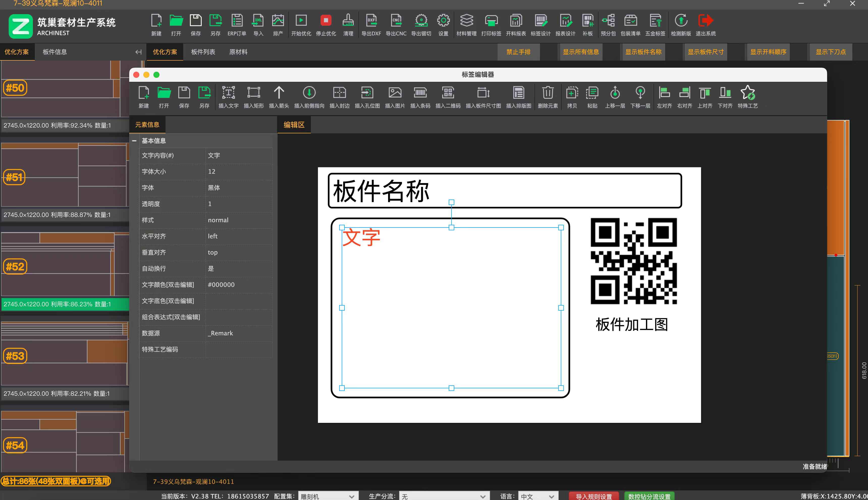Toggle 禁止手排 option
Screen dimensions: 868x500
pos(518,52)
